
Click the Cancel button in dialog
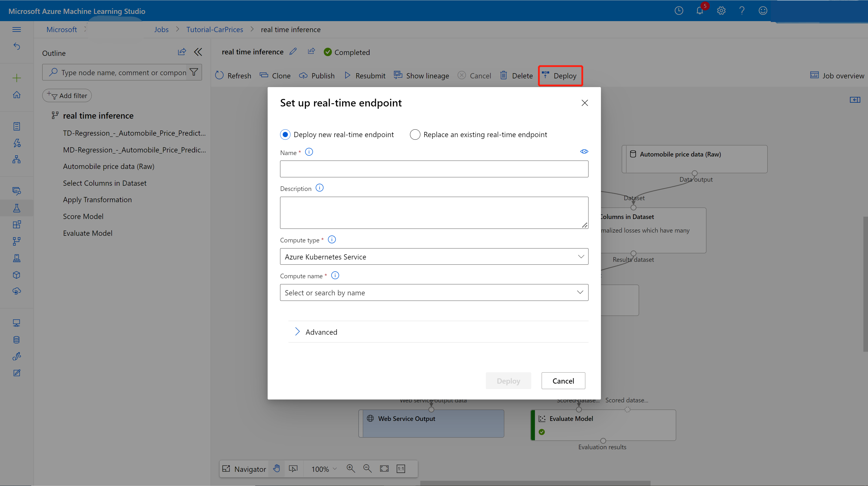click(563, 380)
